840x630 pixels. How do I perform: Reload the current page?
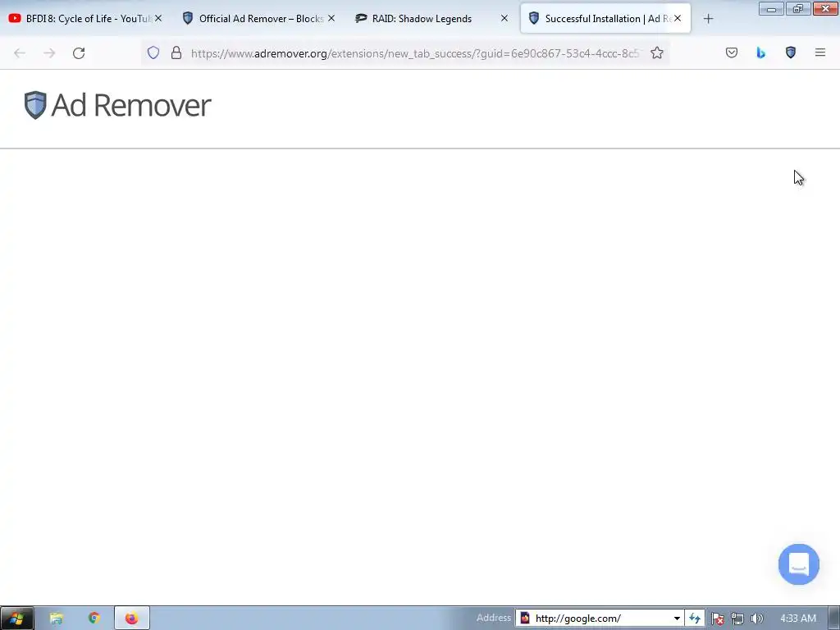[79, 53]
